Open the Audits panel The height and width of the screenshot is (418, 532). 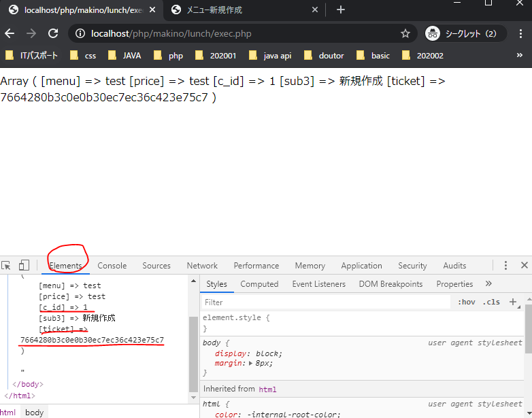(454, 266)
